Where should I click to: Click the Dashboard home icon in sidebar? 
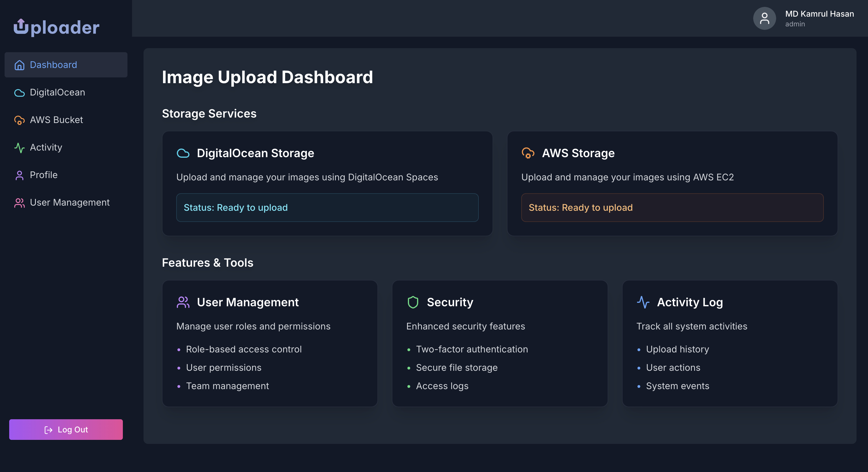coord(19,65)
